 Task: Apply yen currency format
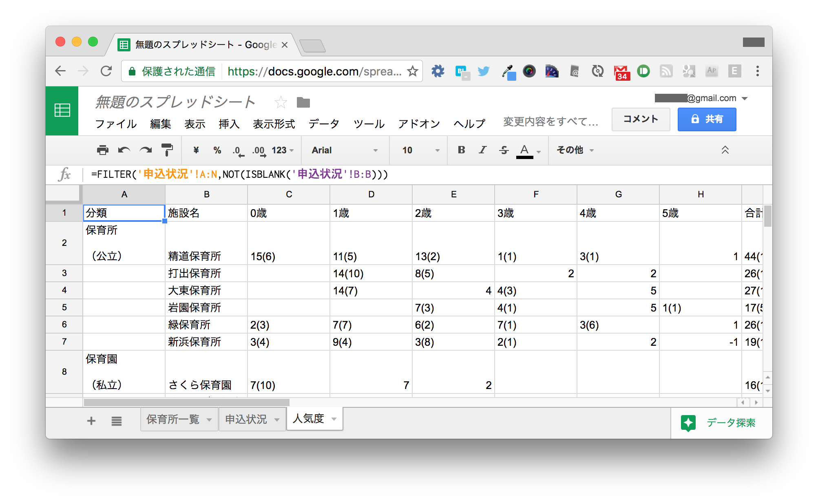(196, 150)
